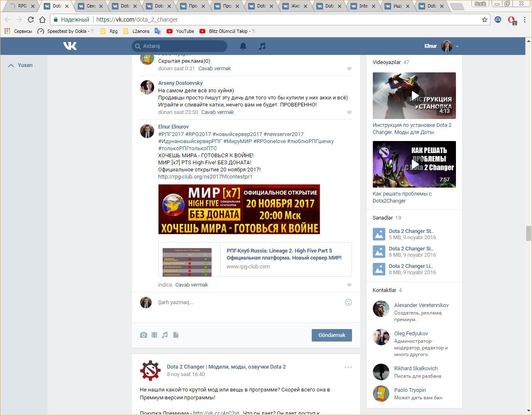Attach video via film icon
The image size is (532, 416).
(x=154, y=335)
